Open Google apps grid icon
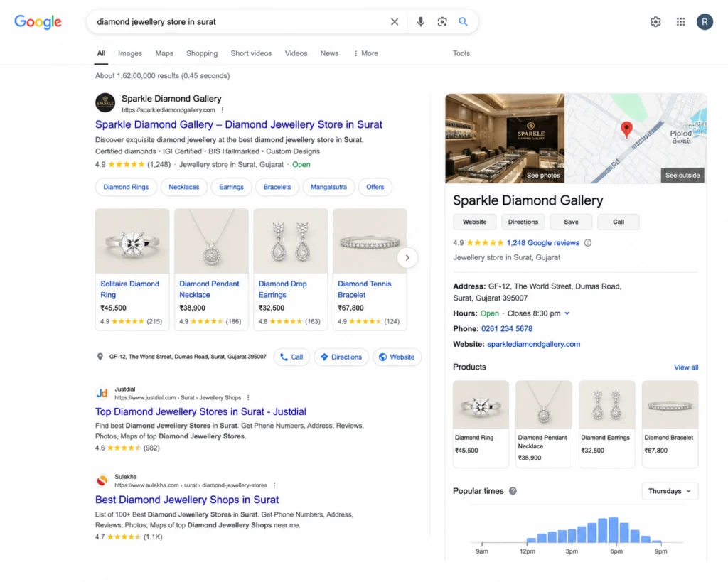This screenshot has height=582, width=728. [680, 22]
